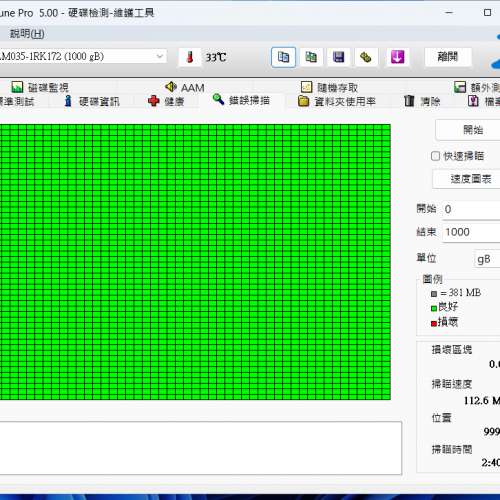
Task: Click the 損壞 red legend swatch
Action: click(434, 323)
